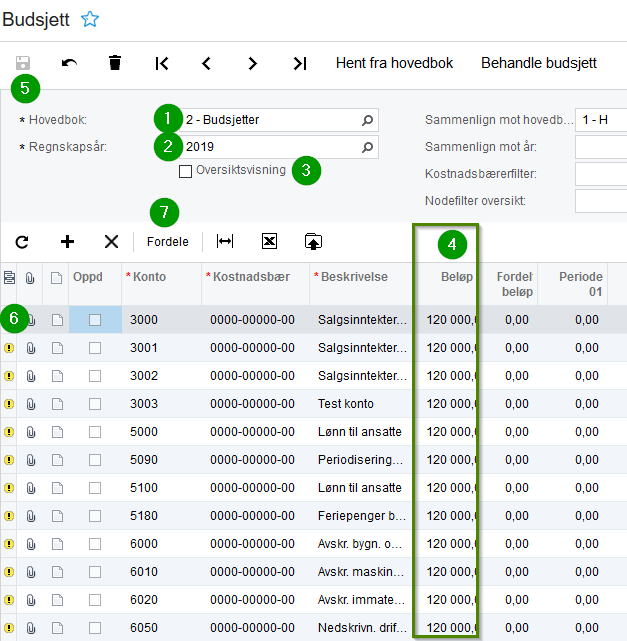
Task: Sort by the Beløp column header
Action: tap(454, 276)
